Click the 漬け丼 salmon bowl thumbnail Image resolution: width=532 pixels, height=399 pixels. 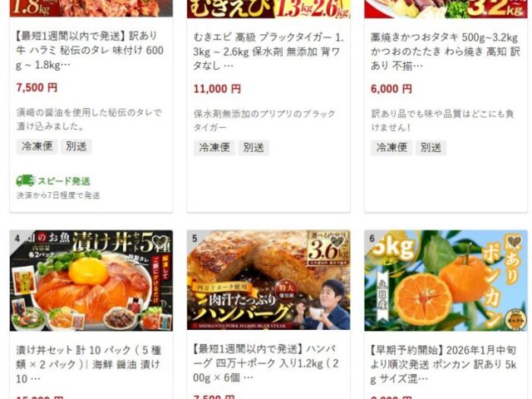91,280
